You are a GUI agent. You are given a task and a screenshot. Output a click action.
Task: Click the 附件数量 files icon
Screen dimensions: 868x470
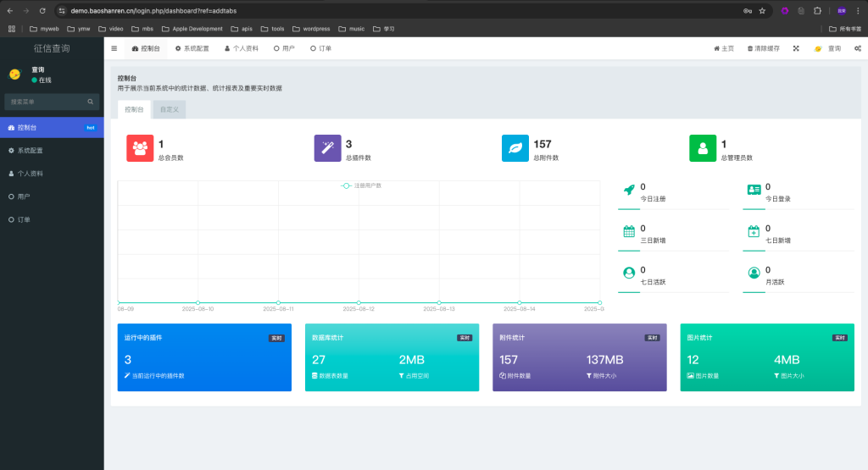503,376
